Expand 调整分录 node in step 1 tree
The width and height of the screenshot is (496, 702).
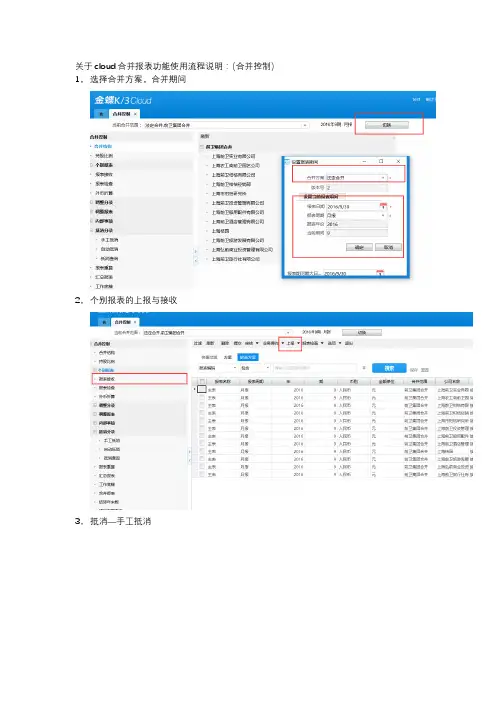pos(91,202)
